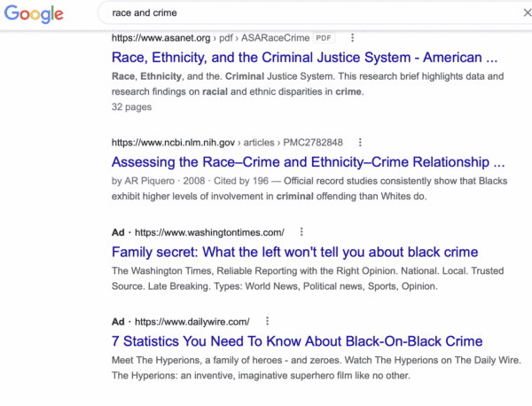The height and width of the screenshot is (406, 532).
Task: Open the three-dot menu for the washingtontimes.com ad
Action: pos(301,232)
